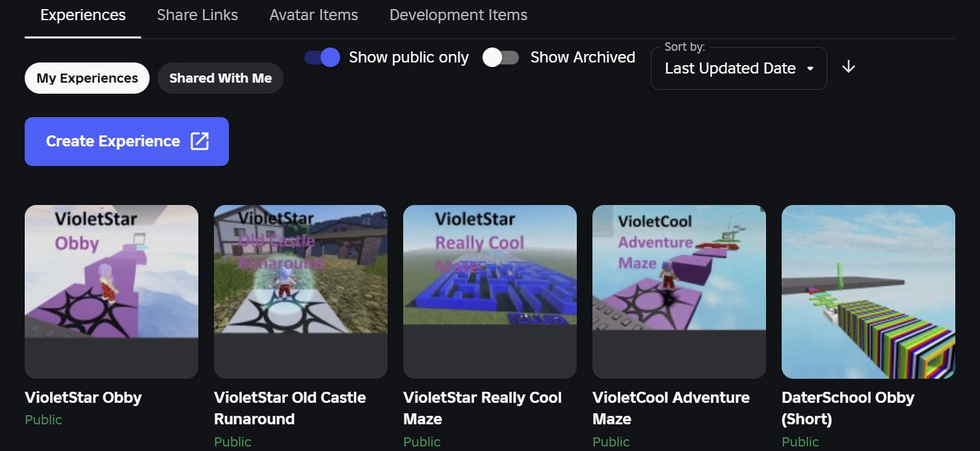
Task: Select the Experiences tab
Action: click(x=83, y=15)
